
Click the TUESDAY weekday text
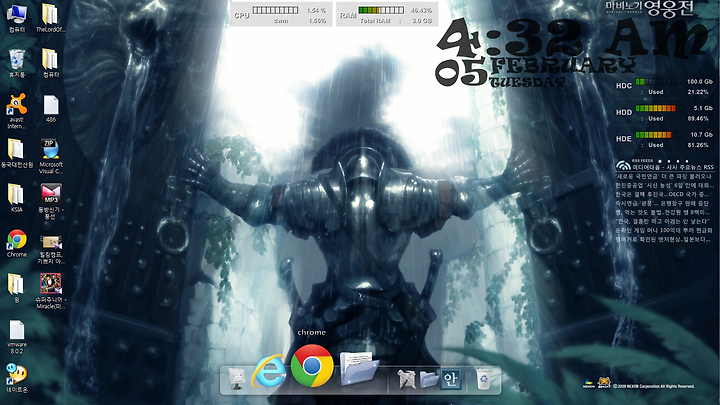point(527,82)
